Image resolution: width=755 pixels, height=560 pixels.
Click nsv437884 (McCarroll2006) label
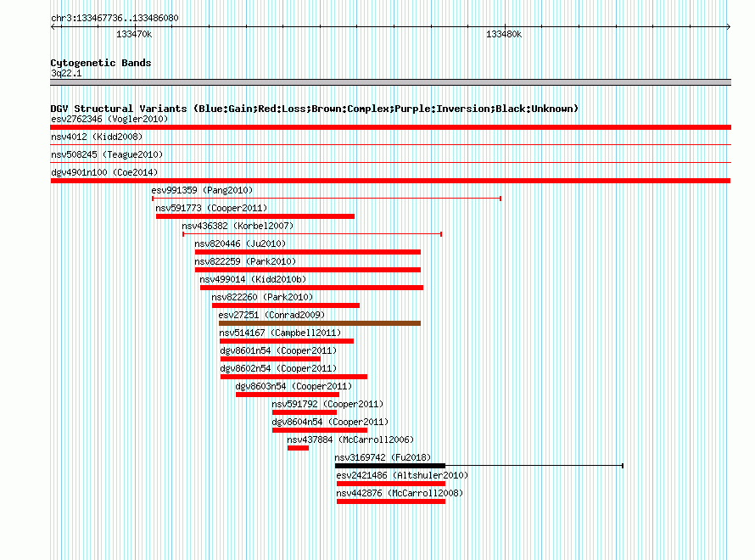[x=350, y=440]
